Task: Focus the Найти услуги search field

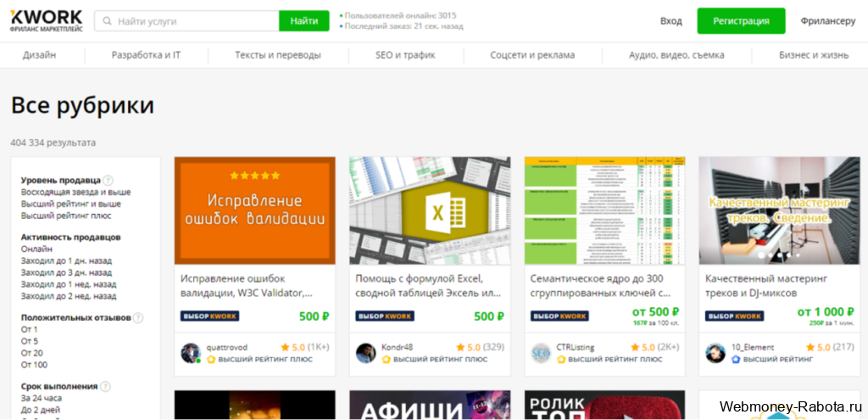Action: pyautogui.click(x=186, y=21)
